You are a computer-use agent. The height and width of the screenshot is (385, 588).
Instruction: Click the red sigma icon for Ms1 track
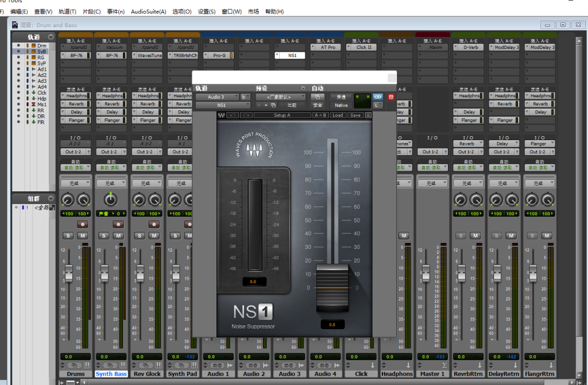[x=33, y=105]
